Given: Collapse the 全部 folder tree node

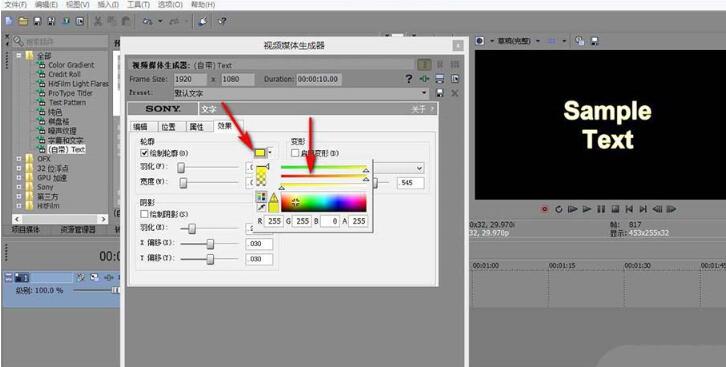Looking at the screenshot, I should point(19,56).
